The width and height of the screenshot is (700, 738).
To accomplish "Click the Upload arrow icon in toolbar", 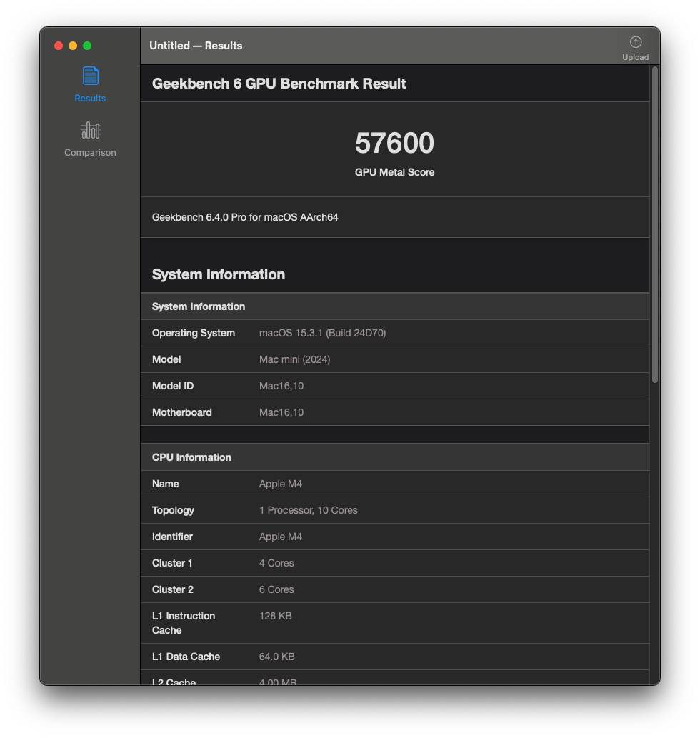I will click(x=635, y=42).
